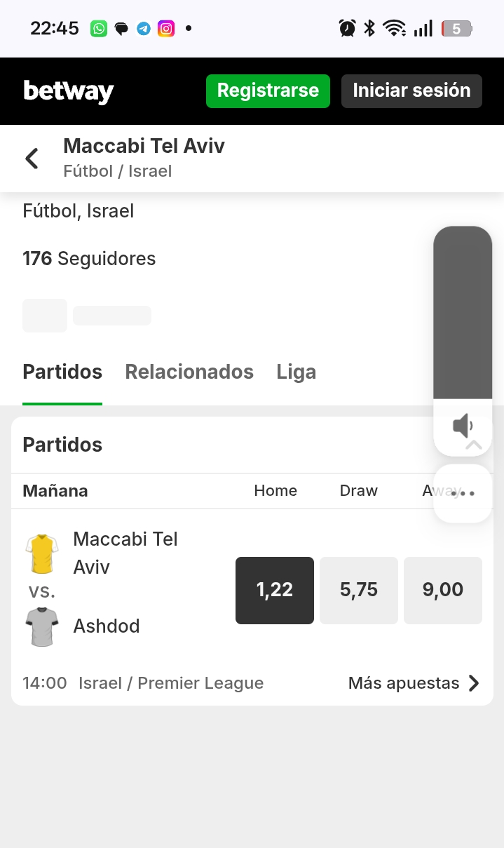The width and height of the screenshot is (504, 848).
Task: Tap the back arrow icon
Action: (32, 159)
